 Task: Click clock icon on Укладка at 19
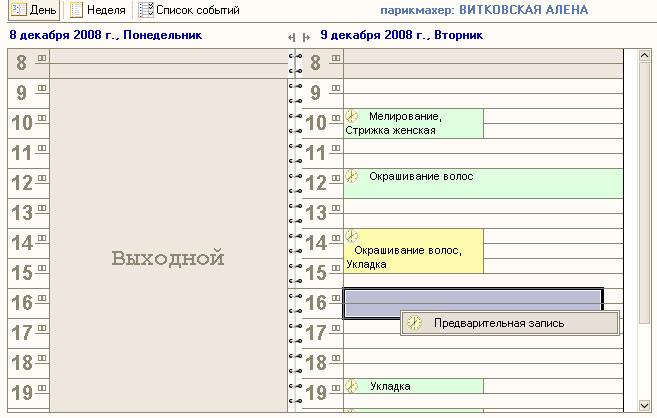[352, 386]
